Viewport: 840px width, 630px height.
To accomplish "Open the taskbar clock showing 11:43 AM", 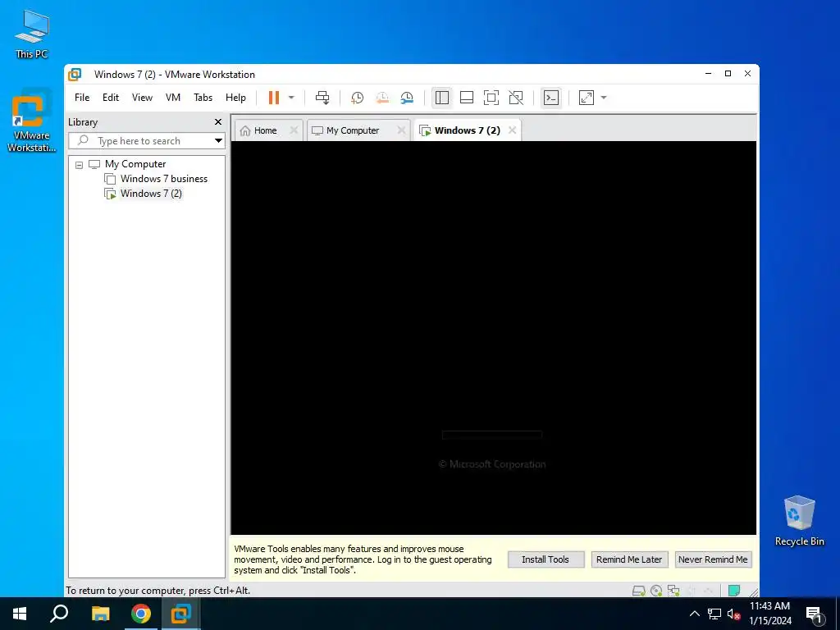I will [x=769, y=614].
